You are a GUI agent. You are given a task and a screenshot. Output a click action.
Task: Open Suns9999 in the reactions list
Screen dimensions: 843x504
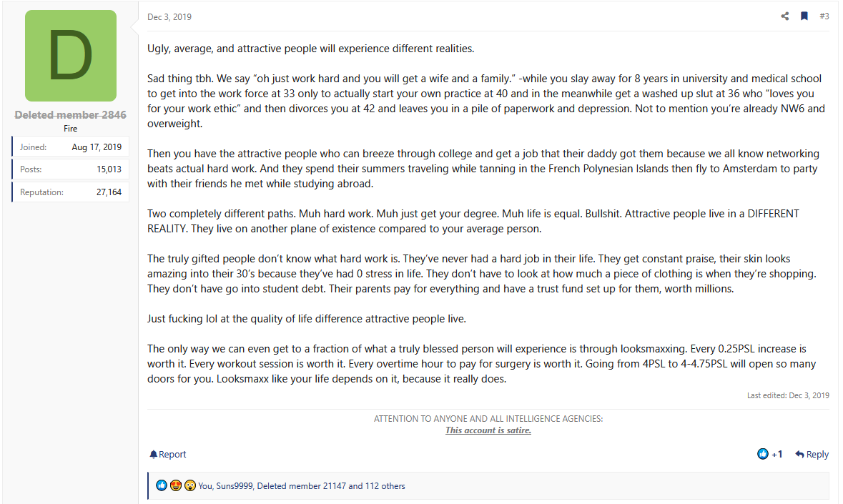[x=234, y=486]
